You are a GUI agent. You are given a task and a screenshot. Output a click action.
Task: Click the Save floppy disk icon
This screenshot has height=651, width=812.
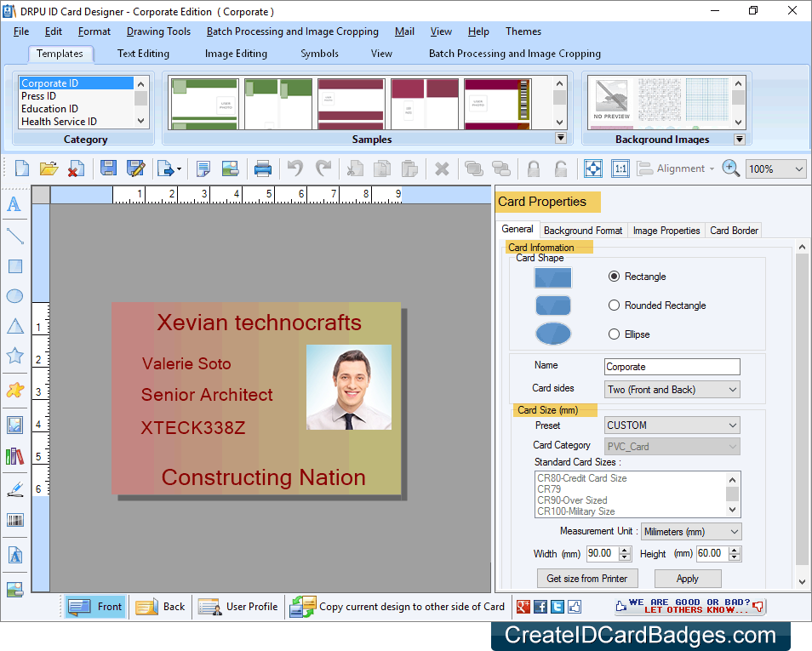[108, 168]
